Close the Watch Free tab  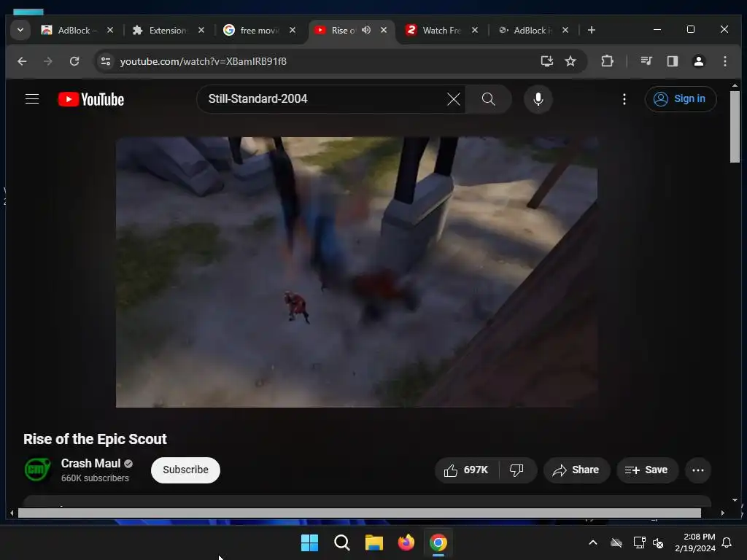point(474,30)
